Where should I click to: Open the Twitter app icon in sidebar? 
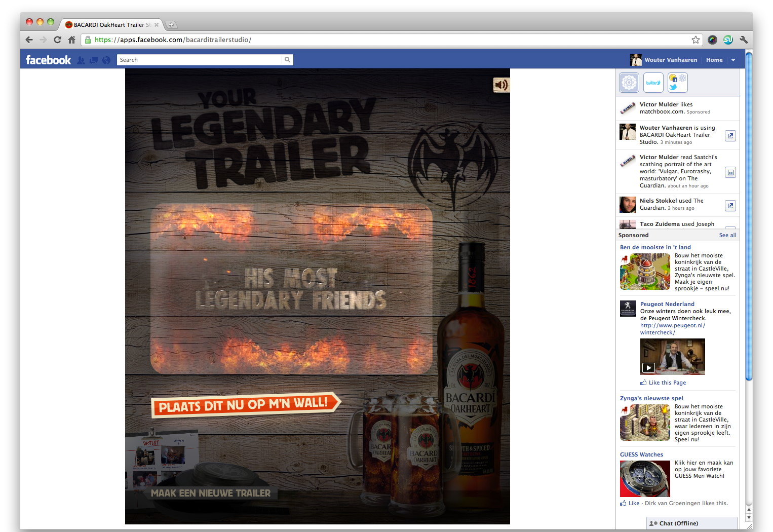tap(653, 83)
